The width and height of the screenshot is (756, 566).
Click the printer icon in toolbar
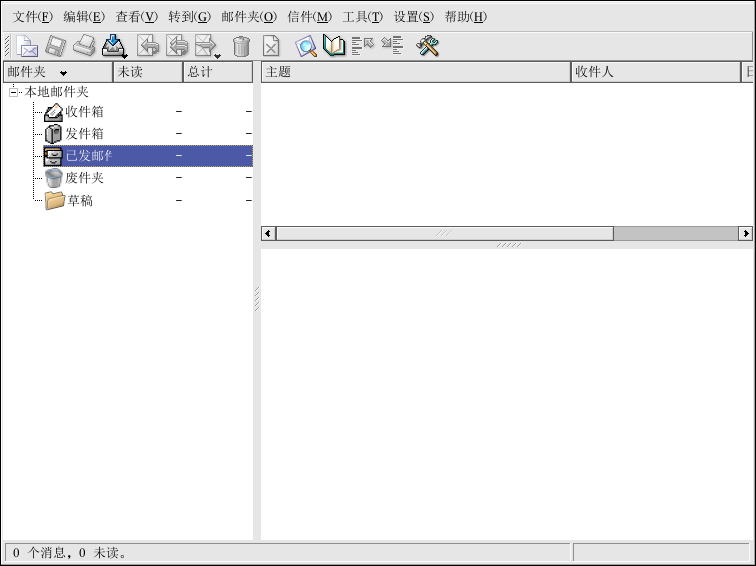click(x=84, y=46)
